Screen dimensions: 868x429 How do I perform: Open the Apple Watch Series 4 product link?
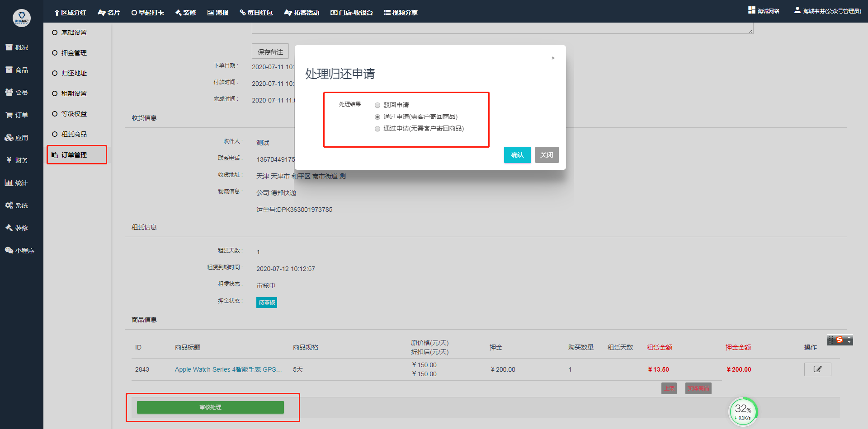click(228, 369)
